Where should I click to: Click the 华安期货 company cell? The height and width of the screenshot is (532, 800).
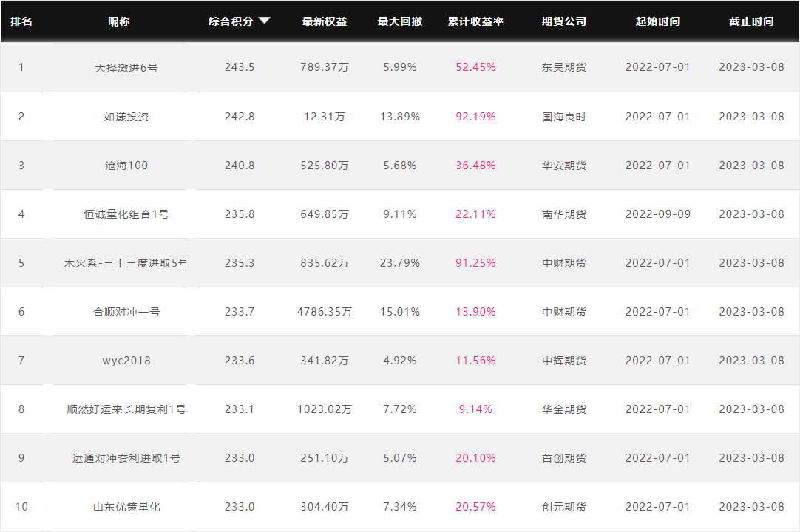tap(564, 166)
